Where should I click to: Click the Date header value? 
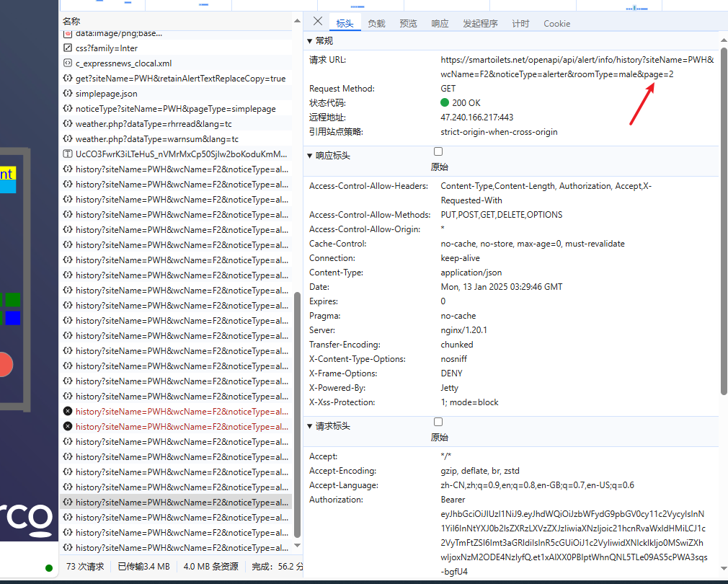tap(502, 287)
